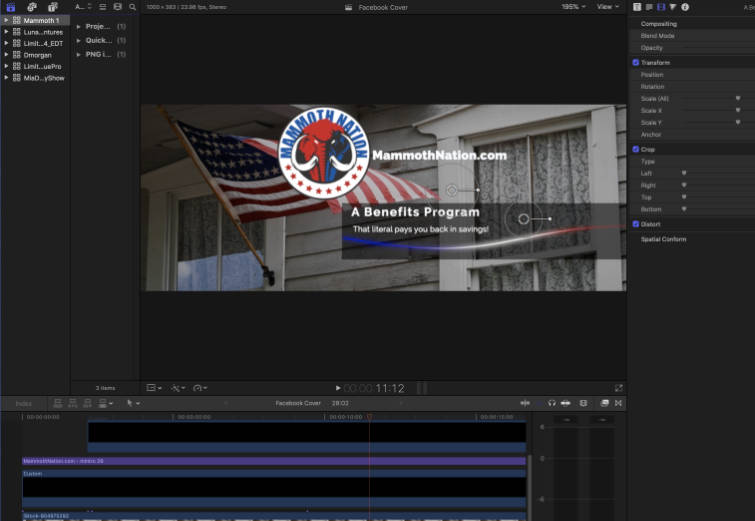This screenshot has height=521, width=755.
Task: Click the timeline Index button
Action: click(24, 404)
